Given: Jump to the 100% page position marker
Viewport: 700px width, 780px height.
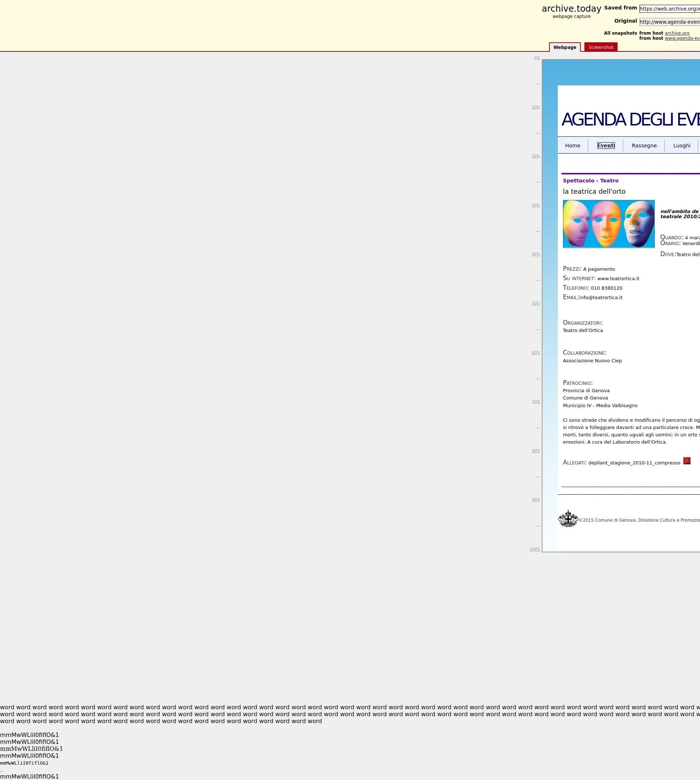Looking at the screenshot, I should click(534, 549).
